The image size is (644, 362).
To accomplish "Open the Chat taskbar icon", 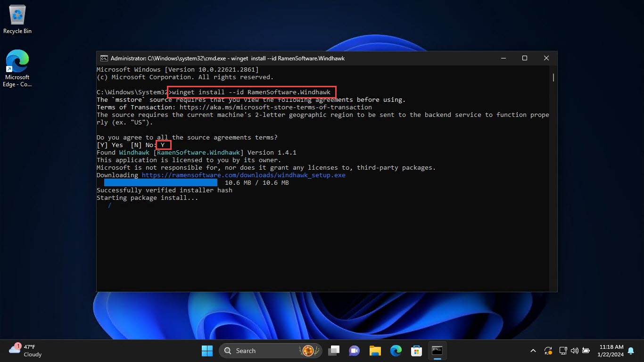I will (355, 351).
